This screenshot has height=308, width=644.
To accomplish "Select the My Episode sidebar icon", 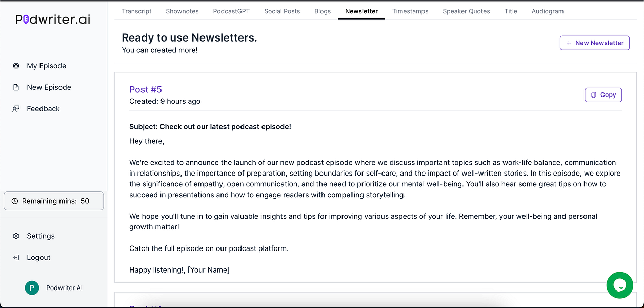I will coord(16,65).
